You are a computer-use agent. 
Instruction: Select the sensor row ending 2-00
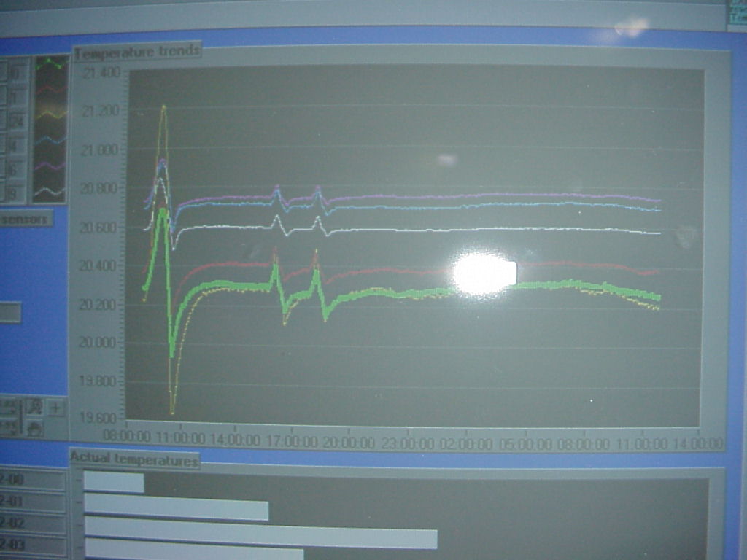(31, 479)
